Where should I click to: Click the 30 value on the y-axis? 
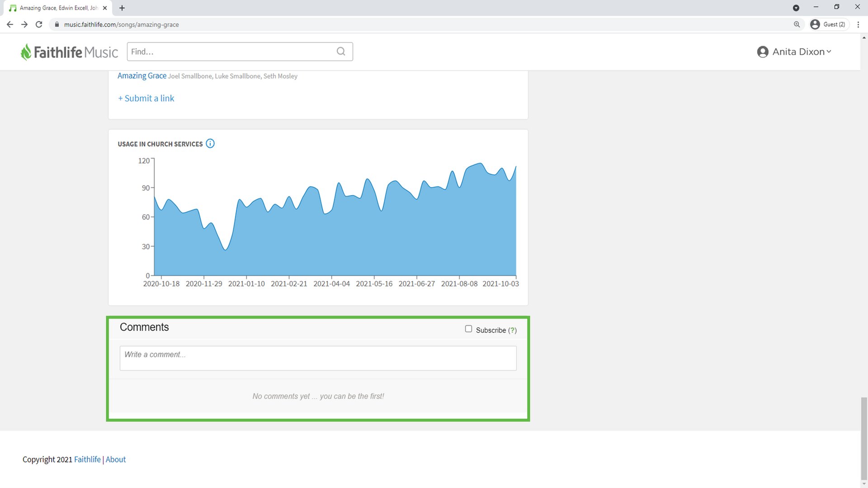click(146, 247)
